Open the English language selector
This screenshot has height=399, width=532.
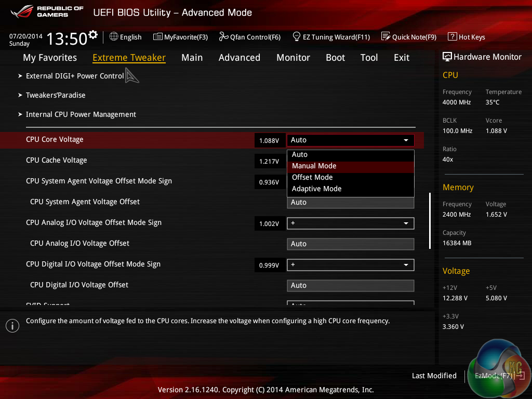click(126, 37)
